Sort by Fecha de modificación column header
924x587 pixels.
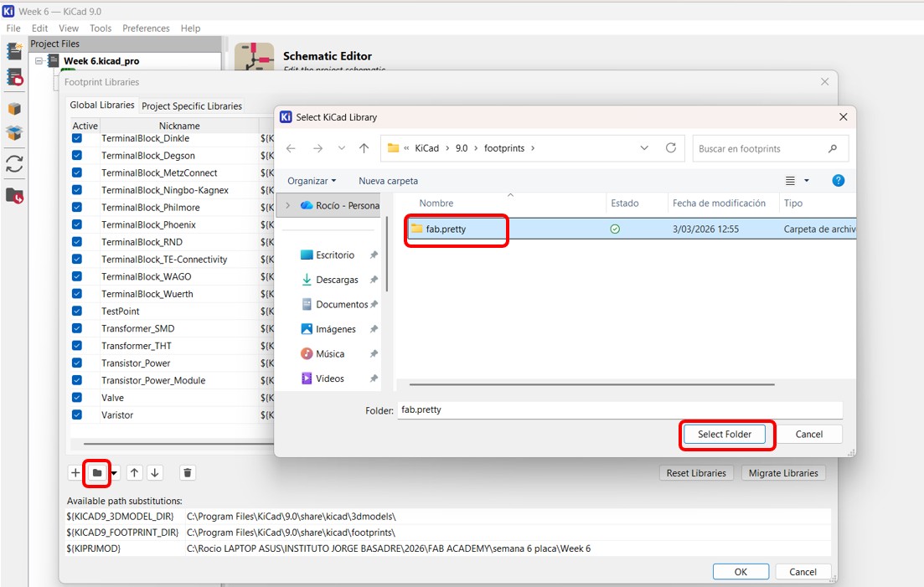click(x=719, y=203)
